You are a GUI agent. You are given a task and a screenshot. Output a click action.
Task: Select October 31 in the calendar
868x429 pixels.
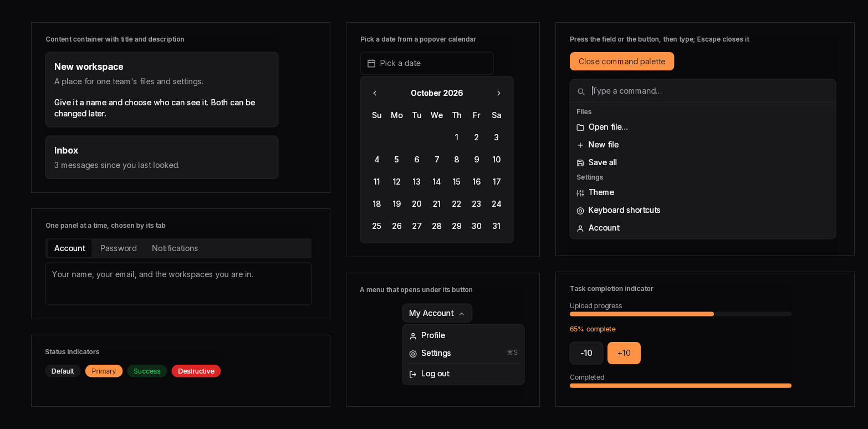coord(497,226)
